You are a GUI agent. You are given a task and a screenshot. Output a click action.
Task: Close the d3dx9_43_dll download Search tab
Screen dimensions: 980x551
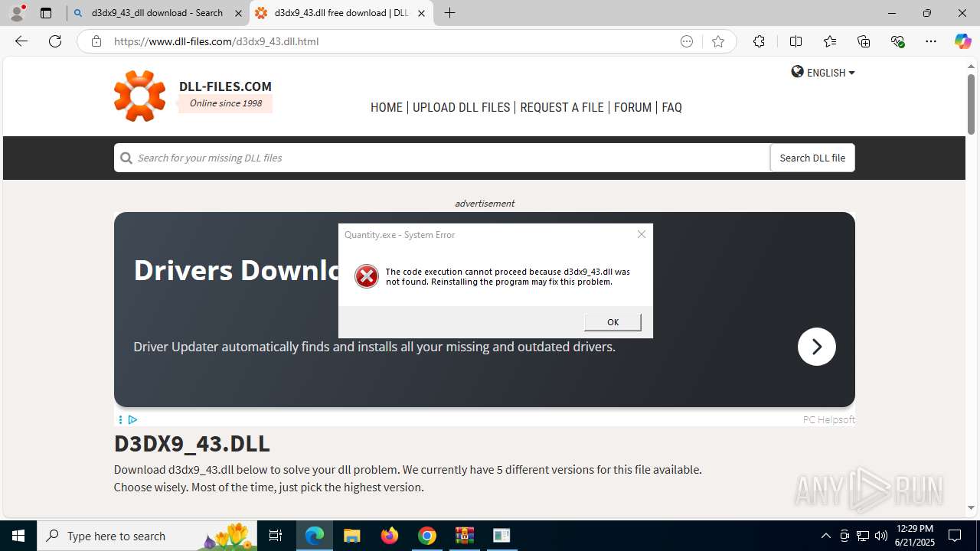[x=238, y=13]
